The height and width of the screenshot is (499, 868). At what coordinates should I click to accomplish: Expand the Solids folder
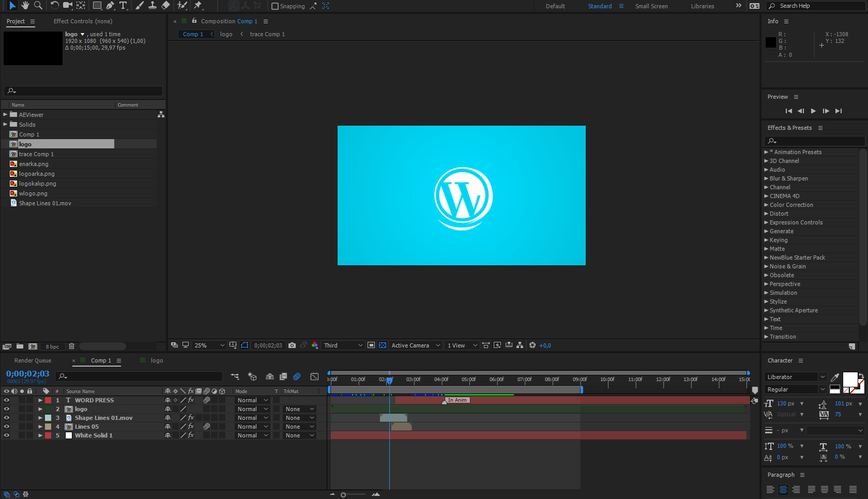click(x=5, y=125)
